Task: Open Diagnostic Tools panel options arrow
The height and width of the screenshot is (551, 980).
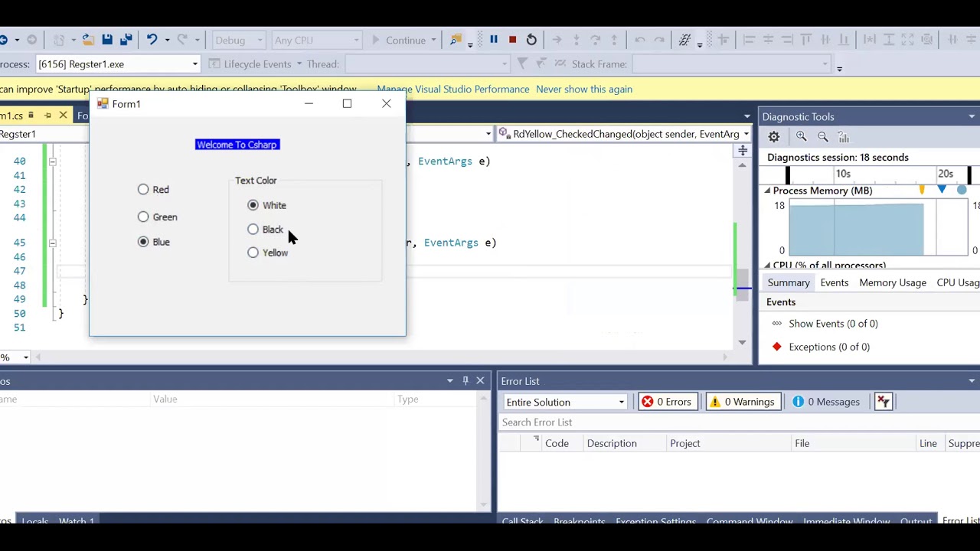Action: tap(972, 116)
